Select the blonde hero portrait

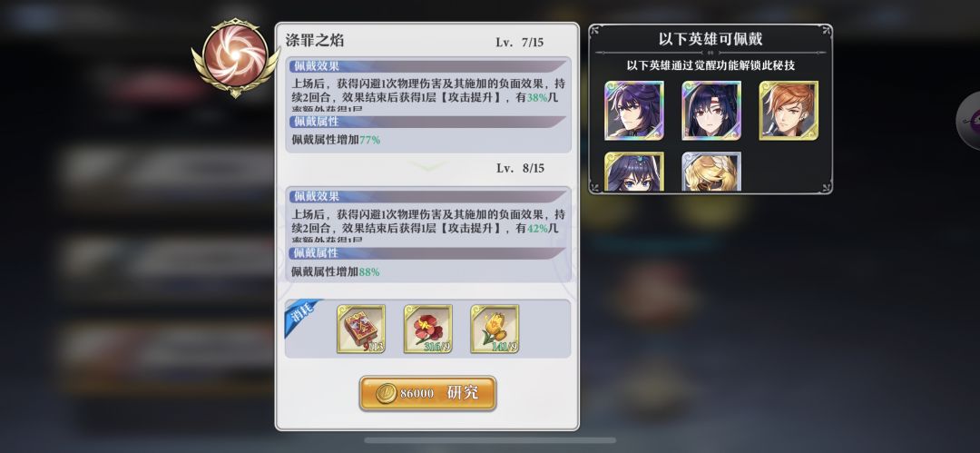pyautogui.click(x=711, y=172)
